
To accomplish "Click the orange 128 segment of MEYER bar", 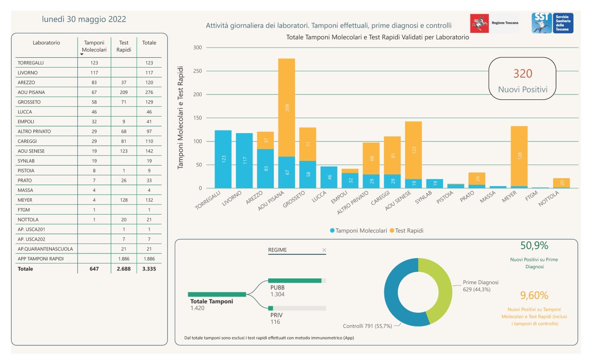I will pyautogui.click(x=518, y=156).
